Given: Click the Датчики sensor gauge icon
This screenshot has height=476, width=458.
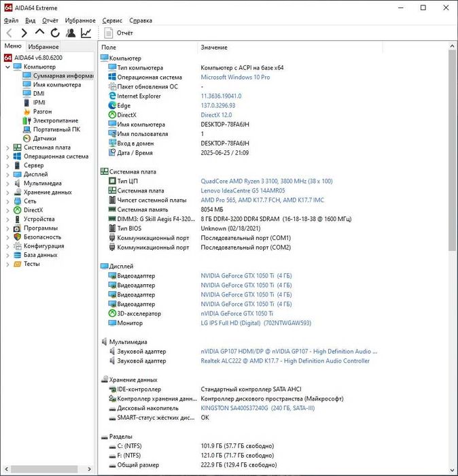Looking at the screenshot, I should click(27, 139).
